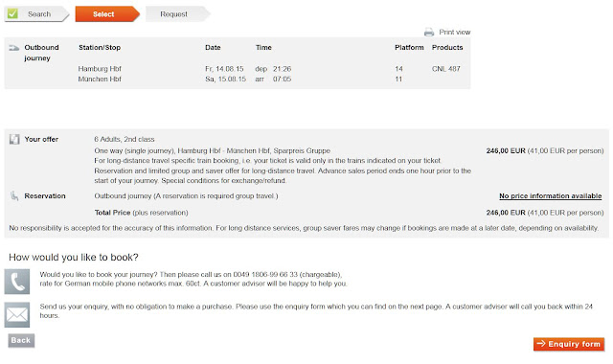613x364 pixels.
Task: Click the München Hbf arrival station
Action: 100,79
